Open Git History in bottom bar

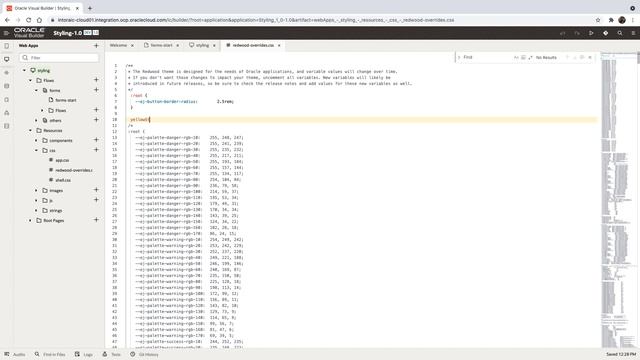[x=144, y=354]
